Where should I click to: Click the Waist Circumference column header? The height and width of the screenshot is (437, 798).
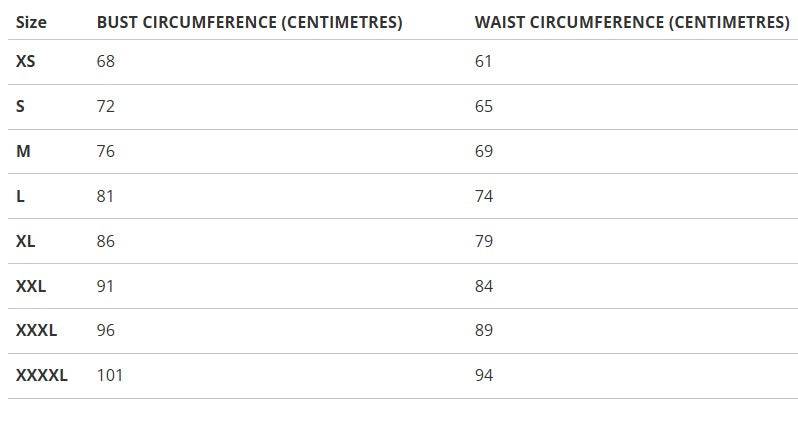coord(632,22)
